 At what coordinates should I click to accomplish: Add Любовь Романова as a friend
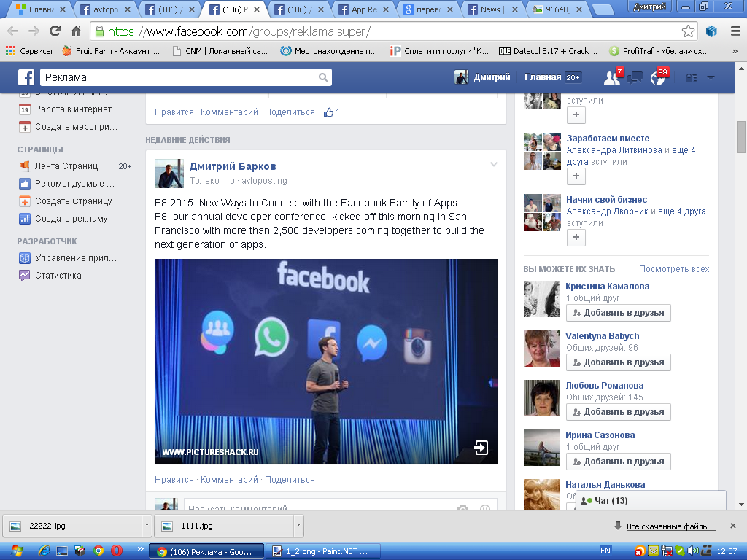[619, 412]
